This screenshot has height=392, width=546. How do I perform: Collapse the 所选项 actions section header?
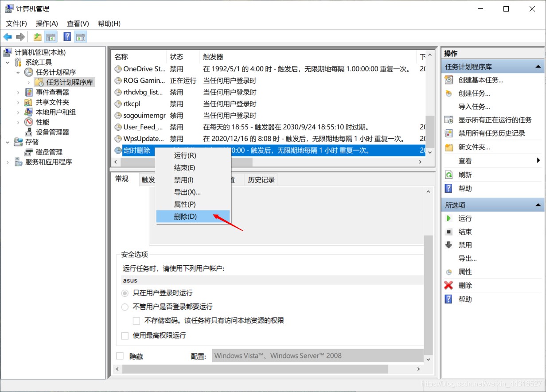click(x=538, y=205)
